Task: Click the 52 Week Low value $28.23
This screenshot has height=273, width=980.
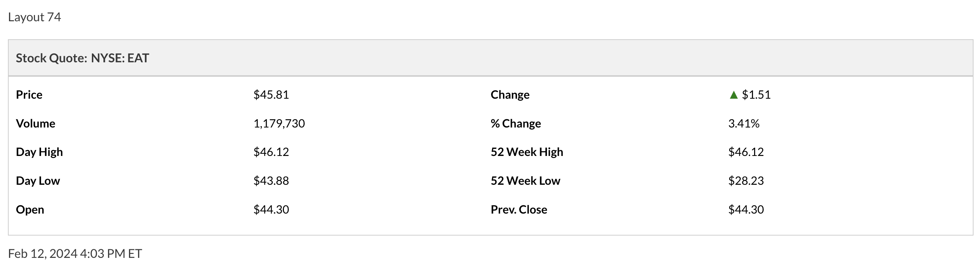Action: (746, 180)
